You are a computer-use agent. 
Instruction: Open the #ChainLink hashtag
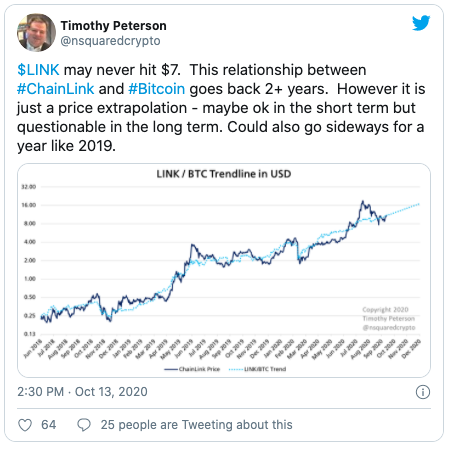coord(56,89)
